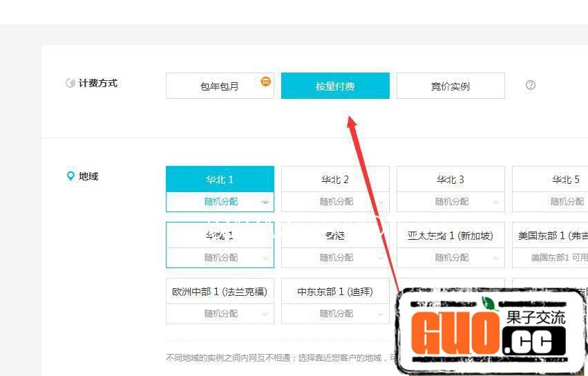The height and width of the screenshot is (376, 588).
Task: Select 中东东部 1 (迪拜) region
Action: tap(335, 292)
